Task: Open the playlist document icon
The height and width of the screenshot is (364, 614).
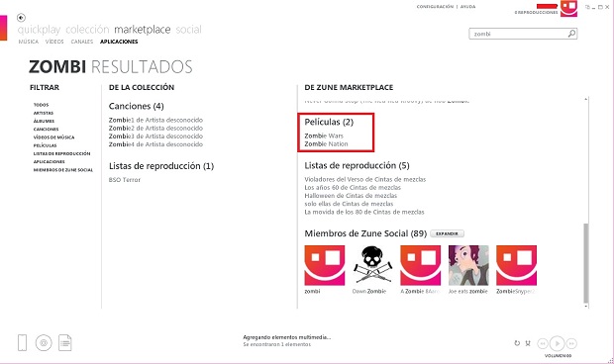Action: (x=65, y=343)
